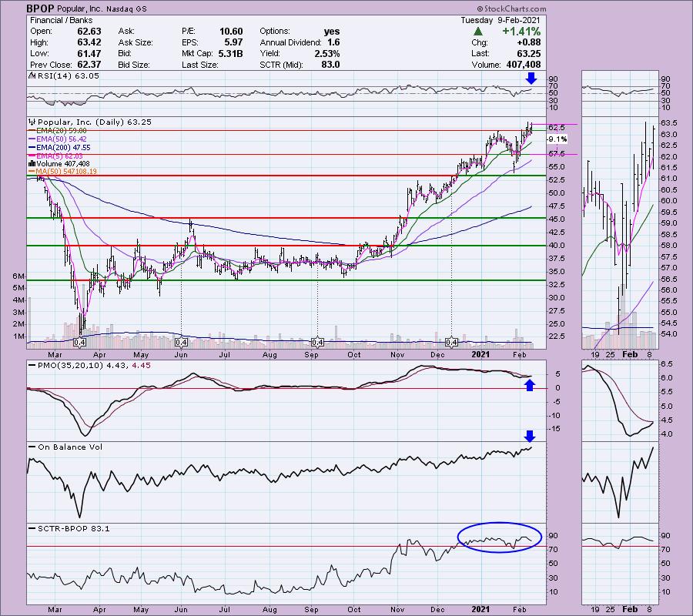Click the volume bars icon in the legend
Screen dimensions: 693x616
[32, 163]
